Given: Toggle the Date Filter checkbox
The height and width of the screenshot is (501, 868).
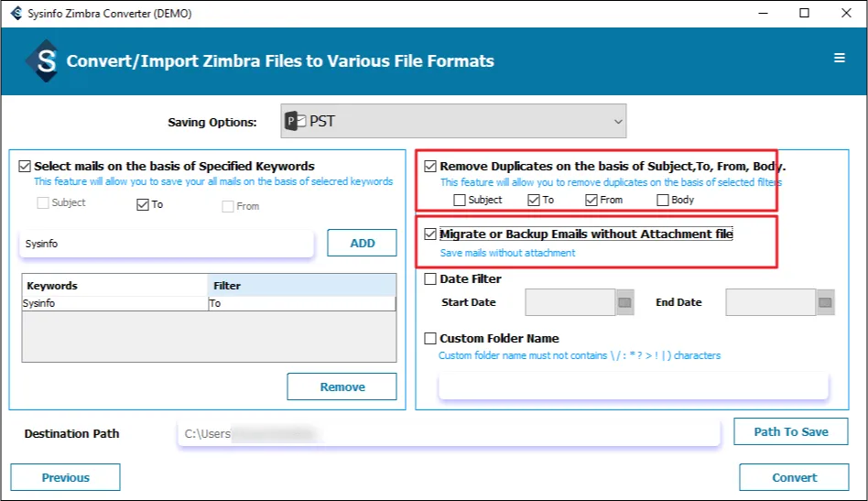Looking at the screenshot, I should point(430,279).
